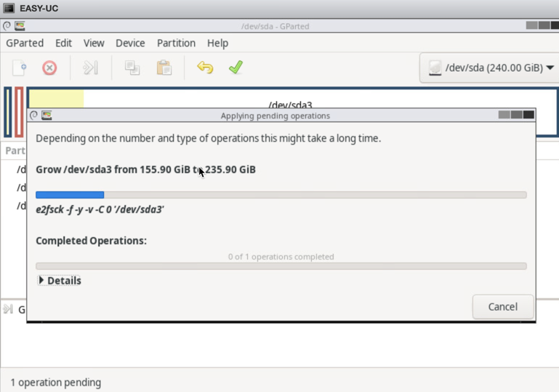Undo last operation with yellow arrow icon

pos(205,68)
